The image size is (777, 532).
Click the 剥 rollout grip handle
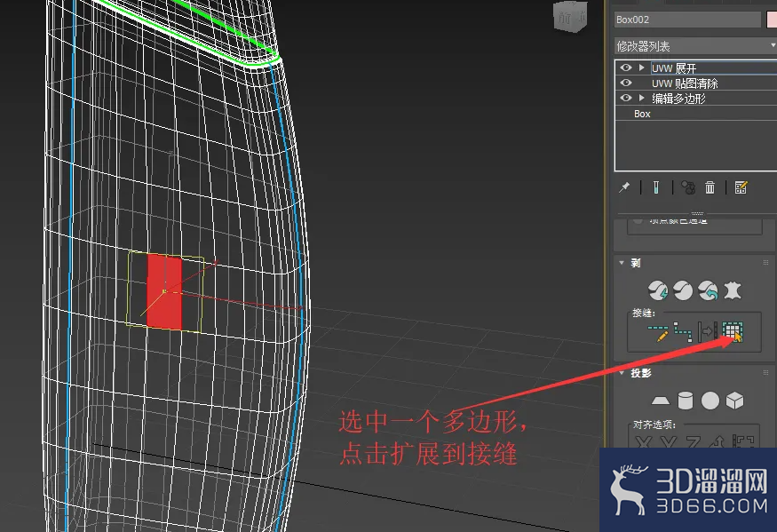point(765,263)
